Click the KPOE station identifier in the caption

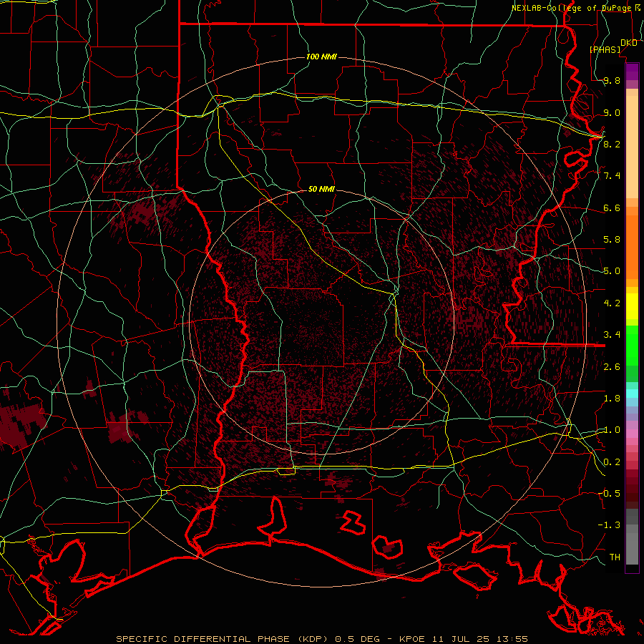(x=414, y=639)
